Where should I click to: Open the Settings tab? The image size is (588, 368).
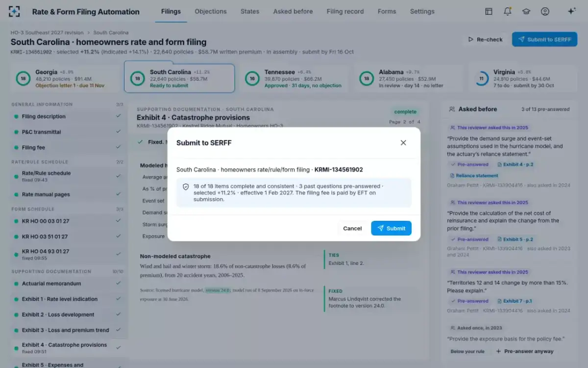(422, 11)
